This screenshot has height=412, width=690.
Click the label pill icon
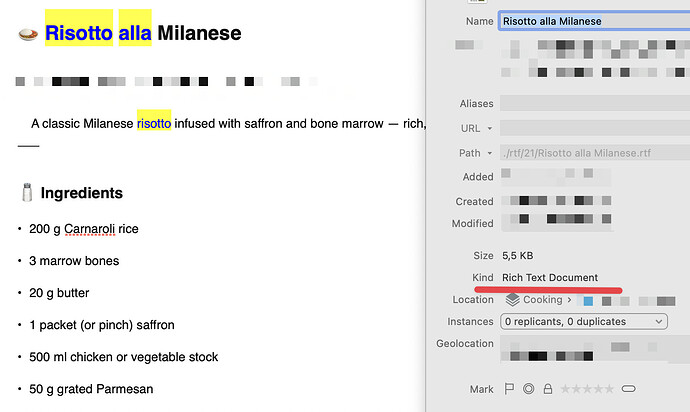(x=629, y=389)
